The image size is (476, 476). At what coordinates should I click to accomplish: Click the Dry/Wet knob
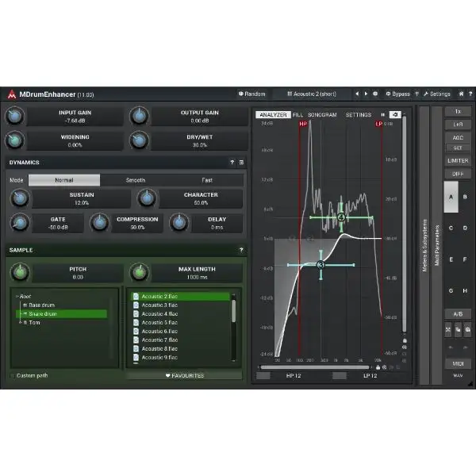(x=139, y=140)
